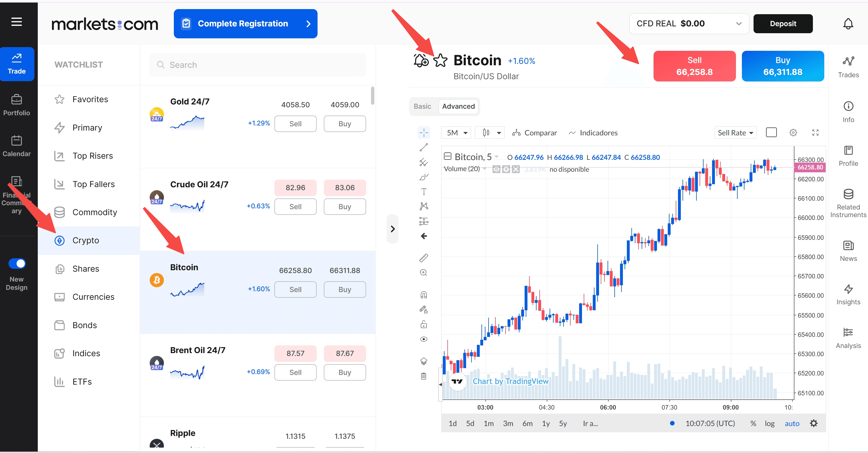The image size is (868, 453).
Task: Open the Insights side panel
Action: [x=848, y=295]
